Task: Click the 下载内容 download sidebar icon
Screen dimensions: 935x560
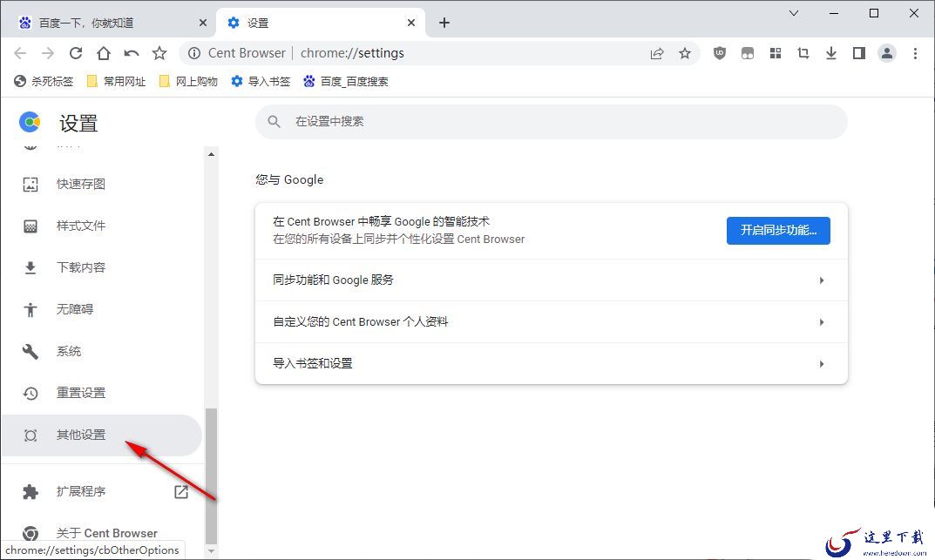Action: pyautogui.click(x=30, y=268)
